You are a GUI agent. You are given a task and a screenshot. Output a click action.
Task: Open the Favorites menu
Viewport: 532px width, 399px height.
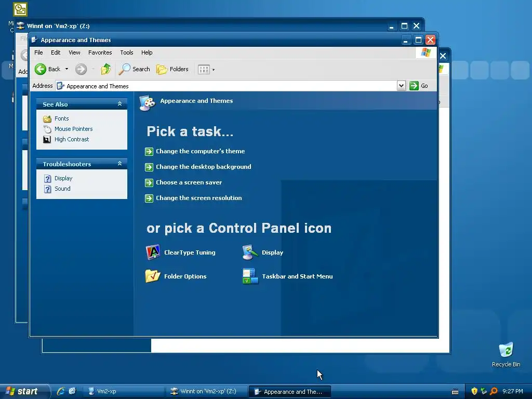(100, 52)
